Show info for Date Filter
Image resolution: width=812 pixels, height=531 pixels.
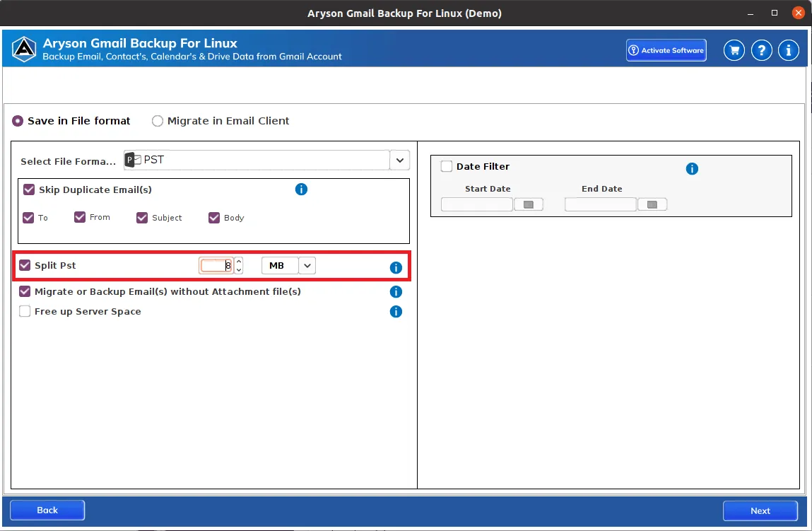(692, 168)
